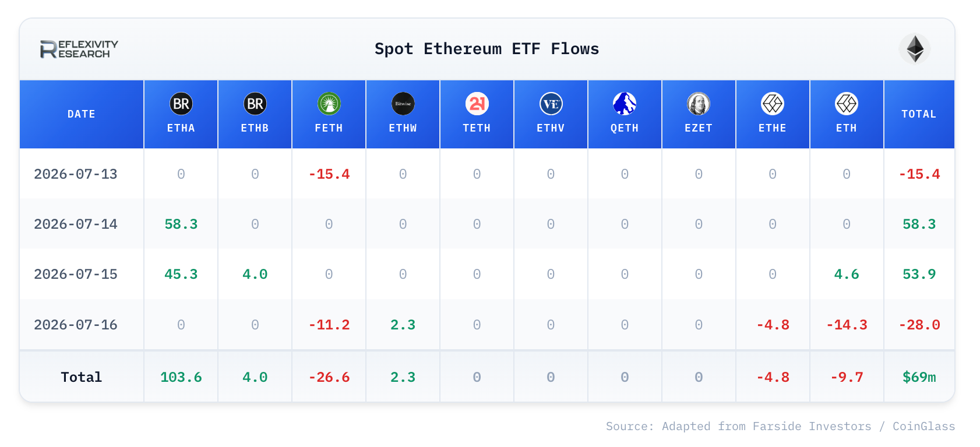Click the VanEck ETHV logo
The height and width of the screenshot is (447, 980).
pos(551,104)
